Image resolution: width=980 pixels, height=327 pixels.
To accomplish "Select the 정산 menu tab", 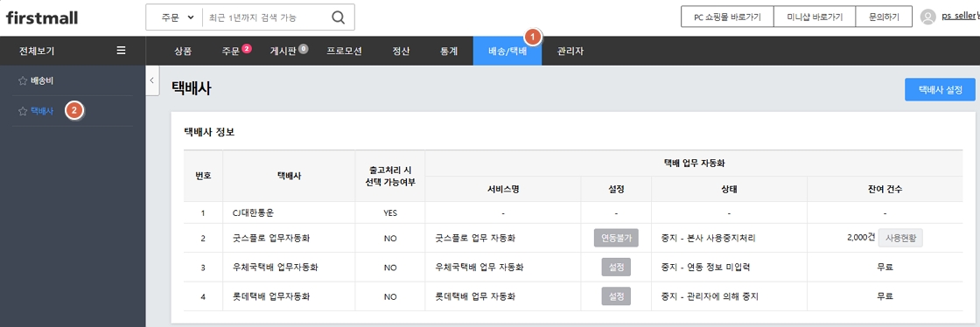I will 401,52.
